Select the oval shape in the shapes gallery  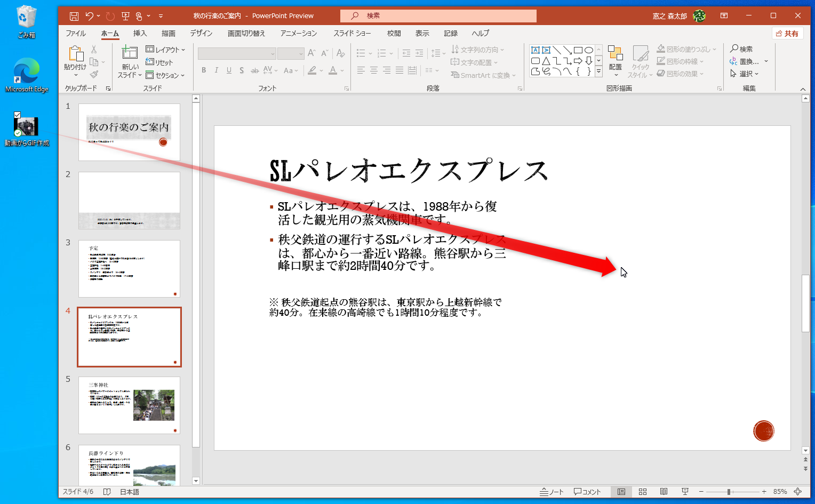coord(589,50)
